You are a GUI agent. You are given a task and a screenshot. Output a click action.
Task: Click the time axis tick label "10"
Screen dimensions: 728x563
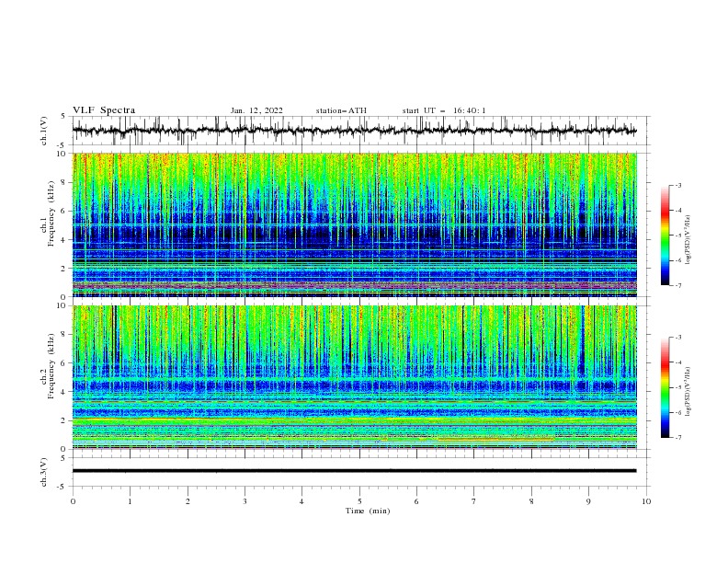tap(646, 501)
